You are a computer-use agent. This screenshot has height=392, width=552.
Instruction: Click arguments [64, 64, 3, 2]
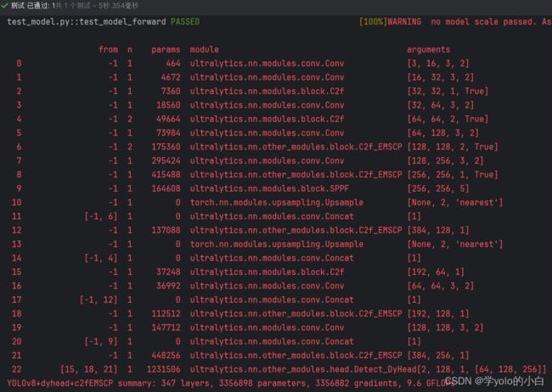pos(441,286)
